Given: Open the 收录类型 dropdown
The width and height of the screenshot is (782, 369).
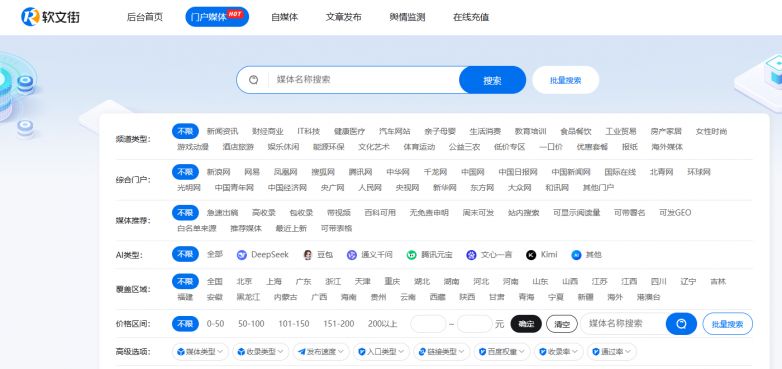Looking at the screenshot, I should point(261,352).
